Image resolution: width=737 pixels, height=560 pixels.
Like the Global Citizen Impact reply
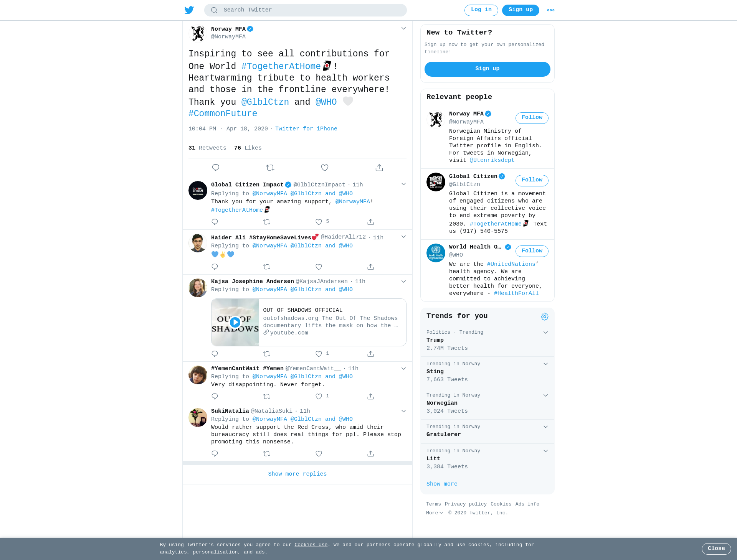319,222
